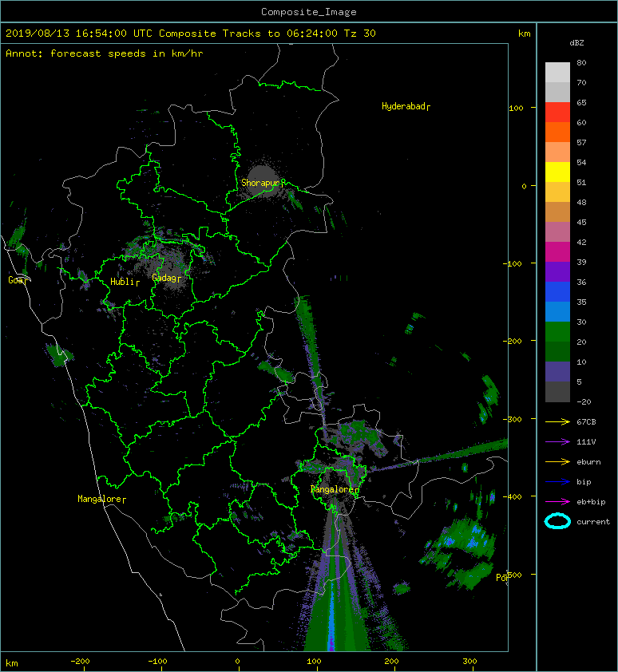This screenshot has height=672, width=618.
Task: Click the yellow 67CB arrow legend icon
Action: [x=557, y=421]
